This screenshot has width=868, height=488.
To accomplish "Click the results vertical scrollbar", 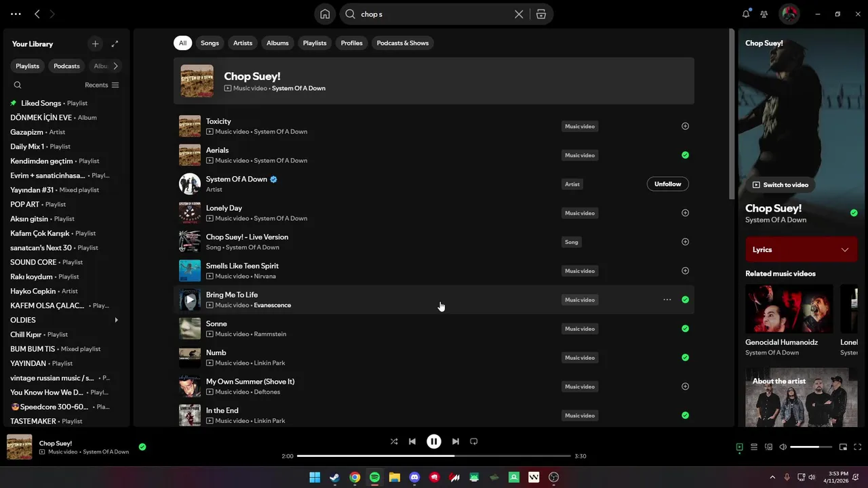I will [x=732, y=115].
